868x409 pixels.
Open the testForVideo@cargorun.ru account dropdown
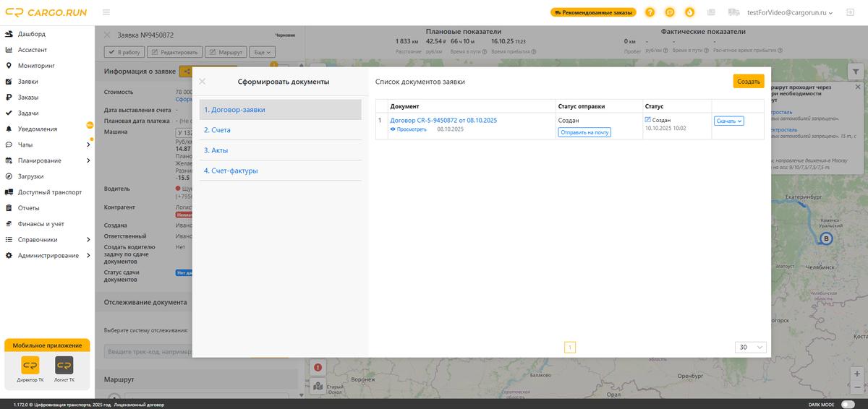(790, 12)
